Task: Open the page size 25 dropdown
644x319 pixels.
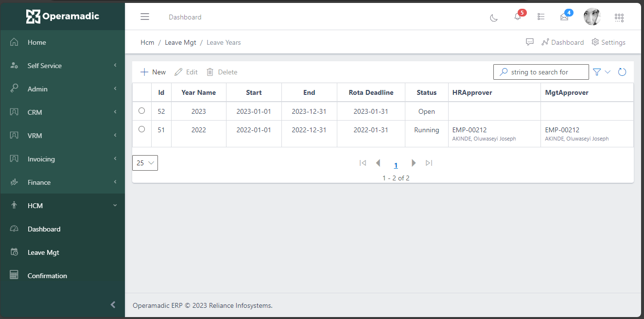Action: pos(145,163)
